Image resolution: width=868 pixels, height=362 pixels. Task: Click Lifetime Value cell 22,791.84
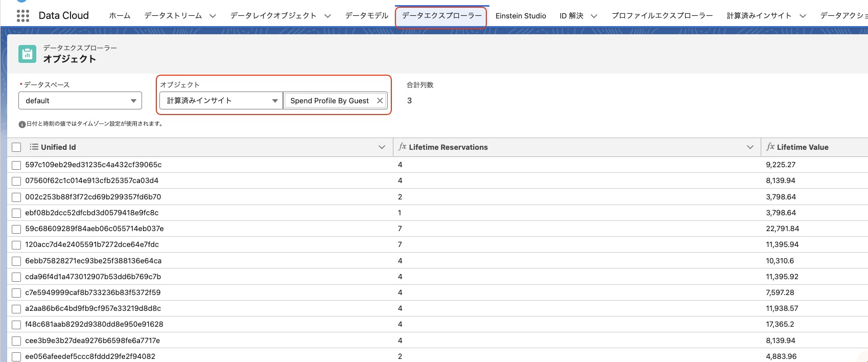tap(782, 229)
